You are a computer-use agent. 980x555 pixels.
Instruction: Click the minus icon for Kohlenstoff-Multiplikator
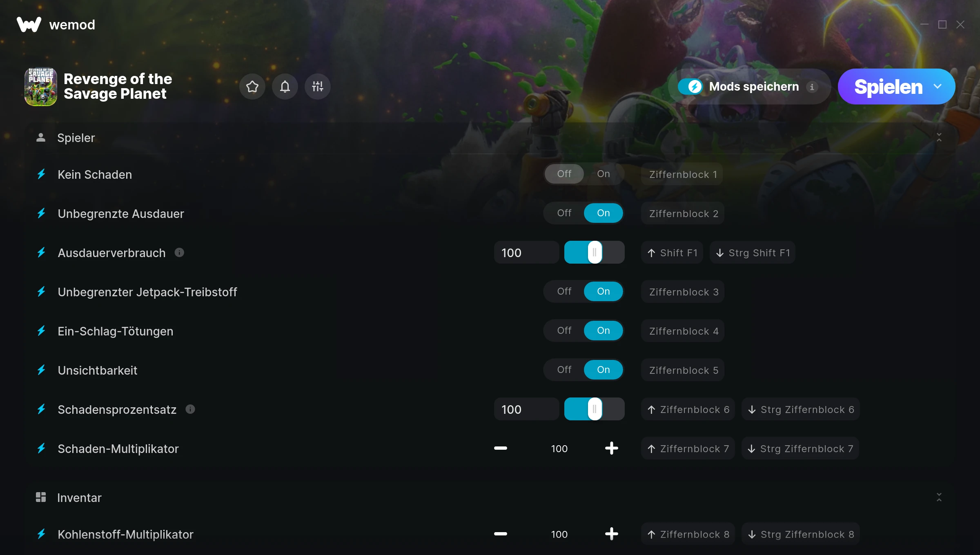[501, 534]
